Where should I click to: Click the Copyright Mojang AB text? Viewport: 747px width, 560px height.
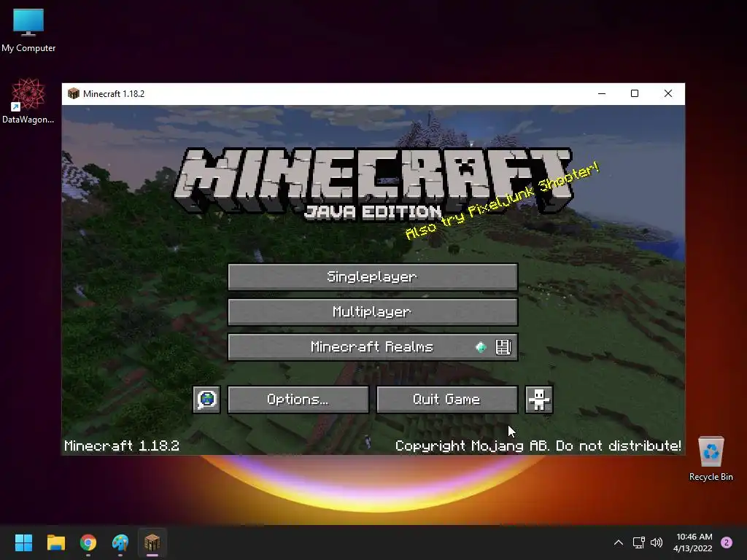pos(538,446)
